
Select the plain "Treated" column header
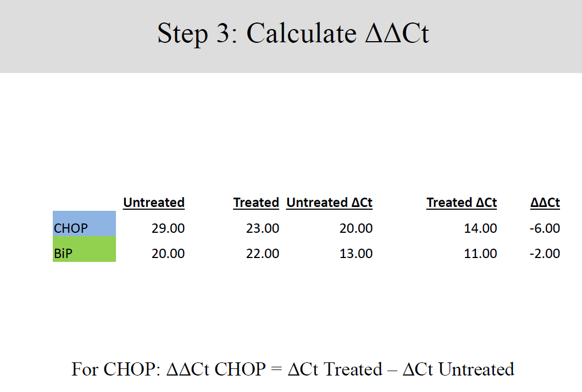(x=256, y=203)
